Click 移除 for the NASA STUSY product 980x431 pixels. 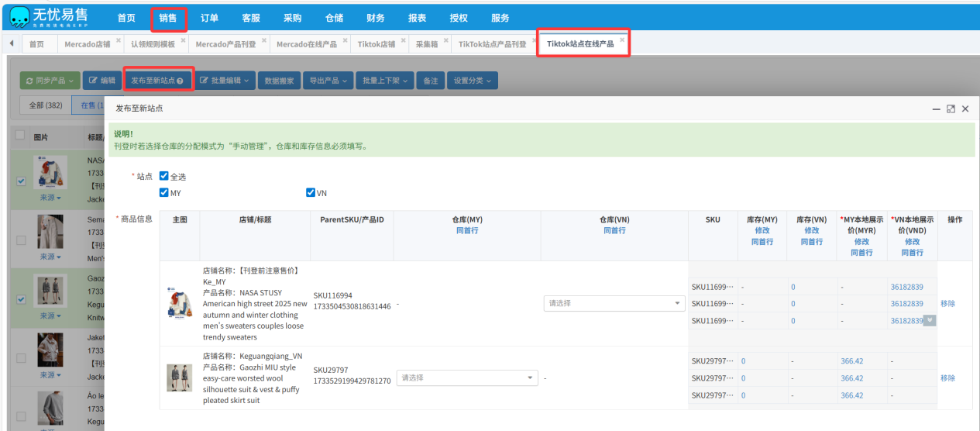(x=947, y=304)
